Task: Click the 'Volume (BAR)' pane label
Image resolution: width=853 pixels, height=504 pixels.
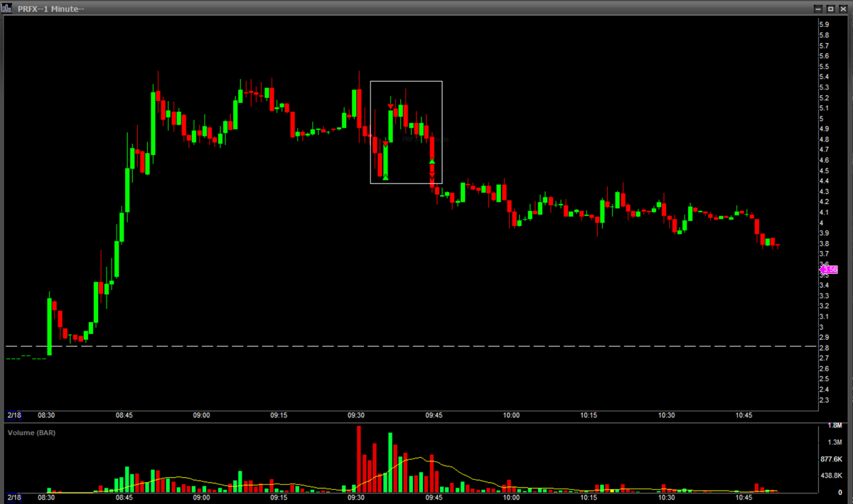Action: click(x=31, y=431)
